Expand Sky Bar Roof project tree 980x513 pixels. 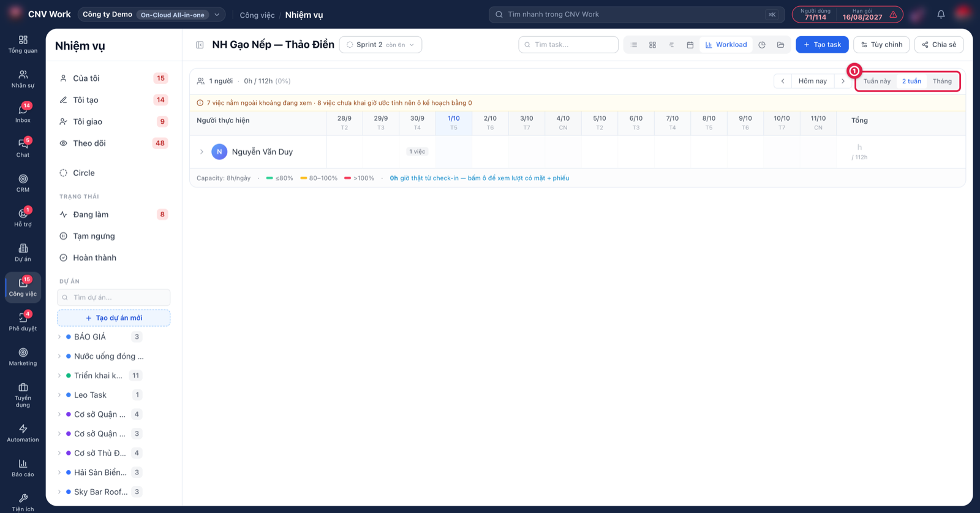point(59,492)
